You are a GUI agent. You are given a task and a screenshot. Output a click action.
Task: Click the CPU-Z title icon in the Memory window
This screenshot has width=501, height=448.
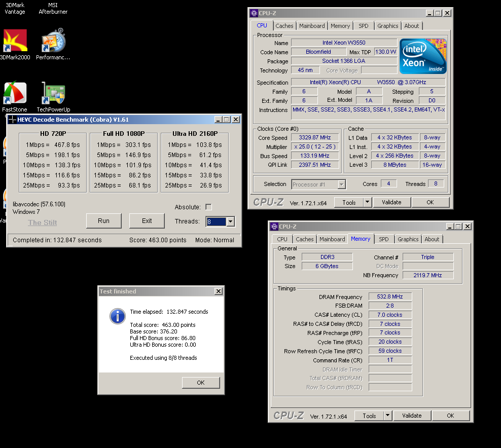[x=274, y=227]
